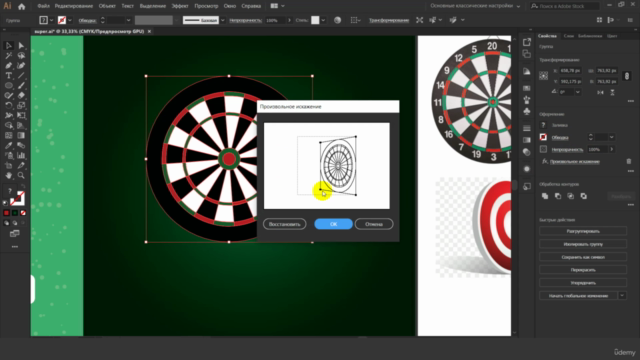Select the Hand tool
640x360 pixels.
pos(9,176)
